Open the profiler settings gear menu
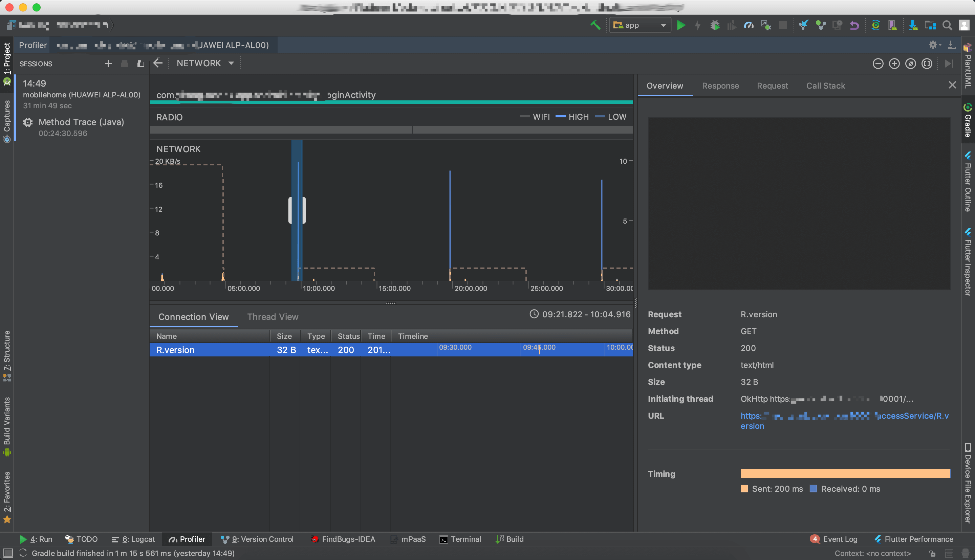 pos(933,45)
